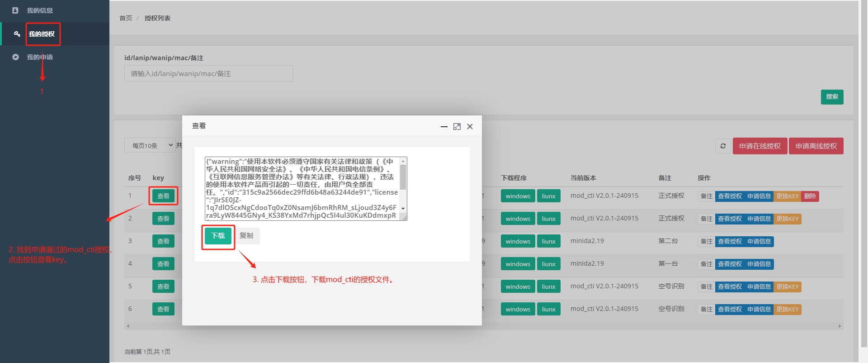Click the key icon beside 我的授权
This screenshot has height=363, width=868.
(17, 34)
